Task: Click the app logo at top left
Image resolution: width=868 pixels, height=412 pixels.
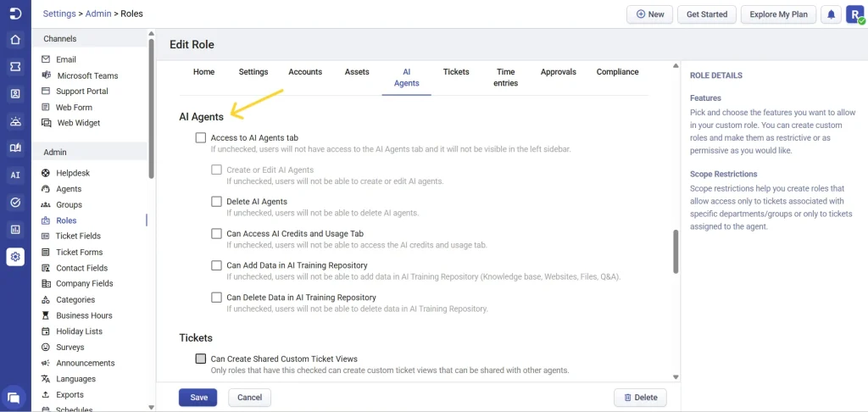Action: point(15,14)
